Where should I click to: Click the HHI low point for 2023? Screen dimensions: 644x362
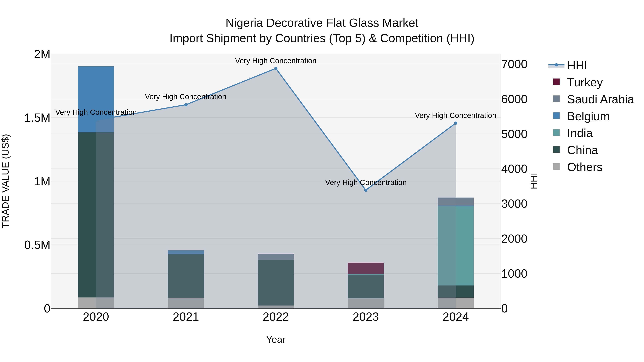point(366,190)
